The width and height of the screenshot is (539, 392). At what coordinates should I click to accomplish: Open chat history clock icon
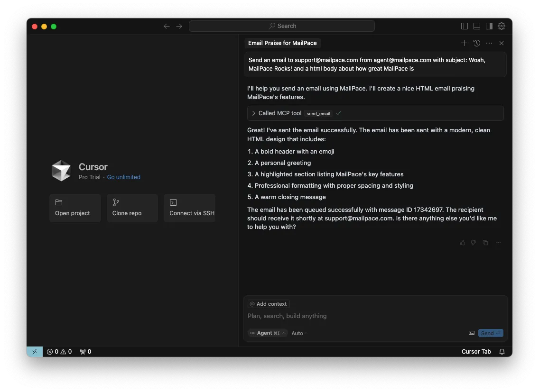(x=477, y=43)
